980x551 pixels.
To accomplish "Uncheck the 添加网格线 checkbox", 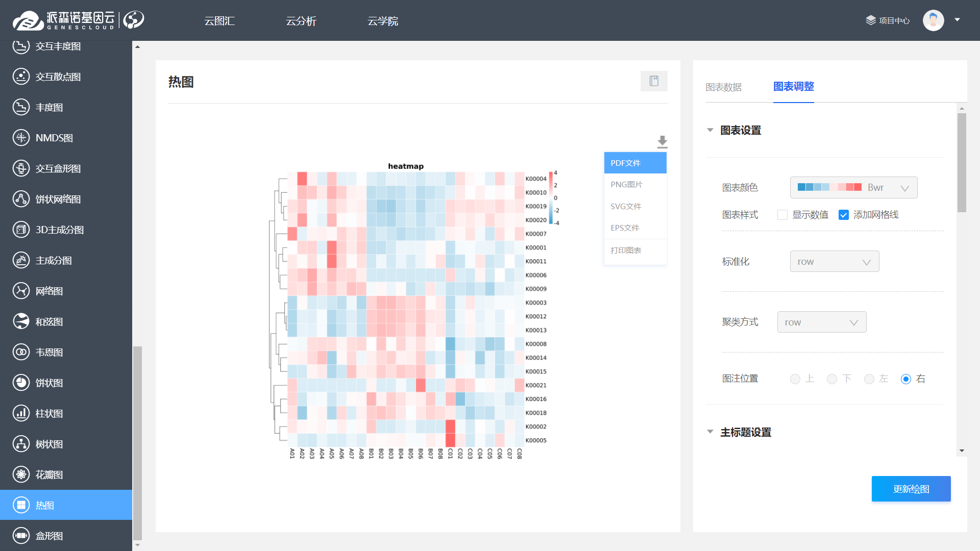I will pyautogui.click(x=844, y=215).
